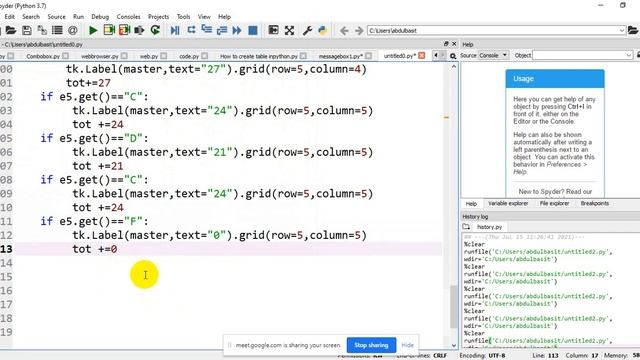This screenshot has width=640, height=360.
Task: Run selection or current line icon
Action: [140, 31]
